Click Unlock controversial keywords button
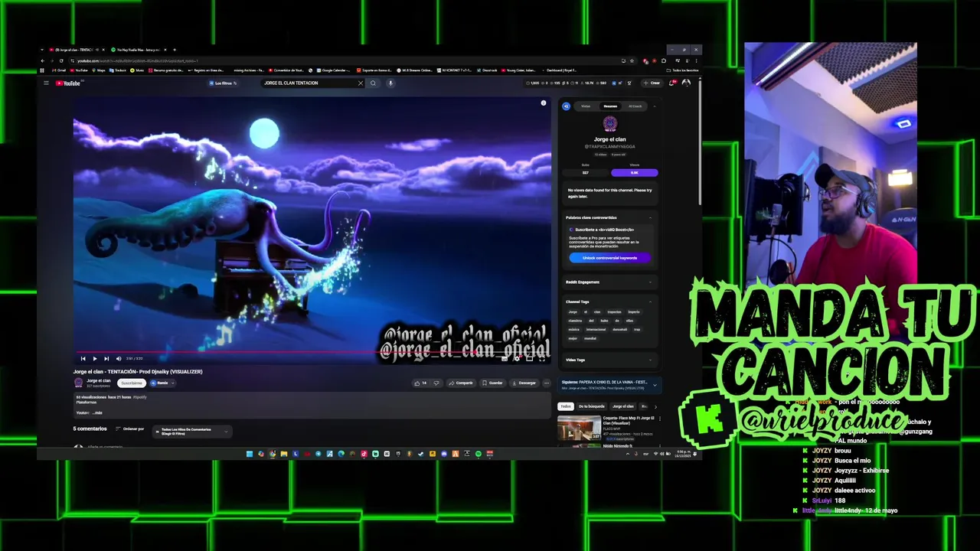This screenshot has width=980, height=551. click(609, 258)
